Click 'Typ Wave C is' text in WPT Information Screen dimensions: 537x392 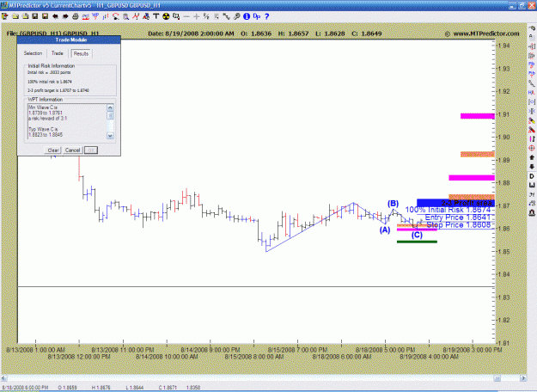[x=43, y=130]
